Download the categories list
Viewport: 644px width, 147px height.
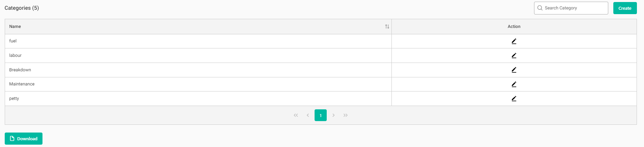pos(24,139)
